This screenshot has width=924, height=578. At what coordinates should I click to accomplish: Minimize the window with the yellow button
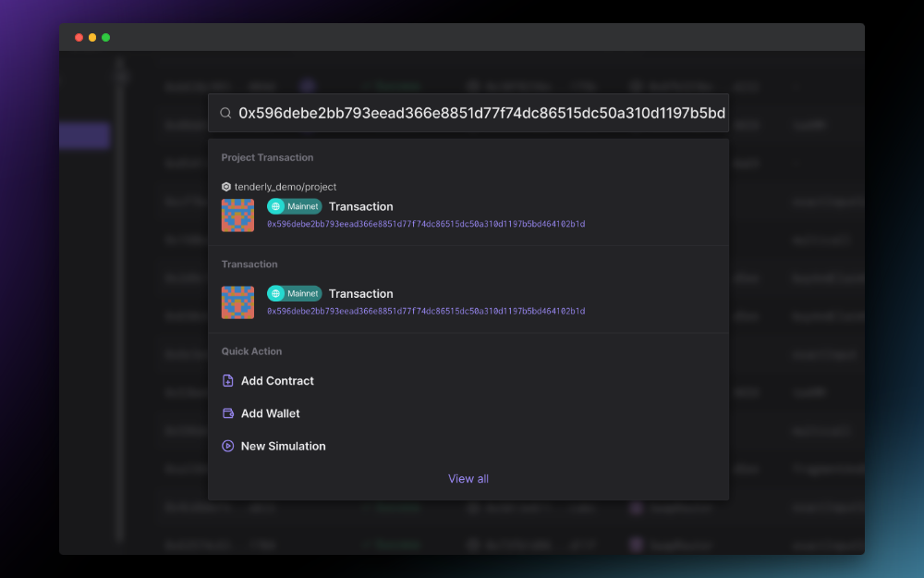(92, 38)
